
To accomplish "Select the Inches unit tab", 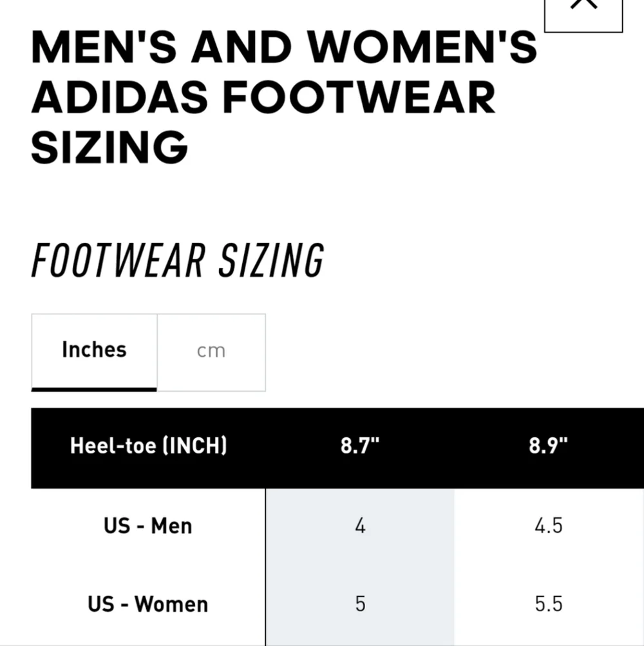I will [94, 352].
